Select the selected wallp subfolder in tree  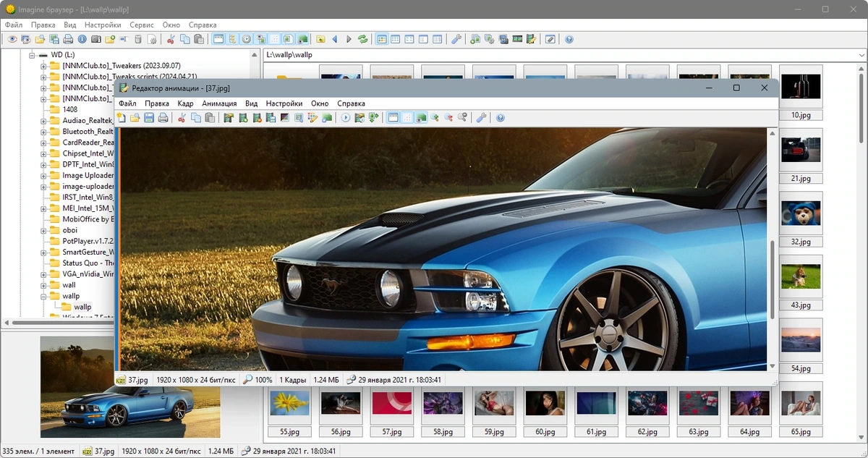[x=82, y=307]
